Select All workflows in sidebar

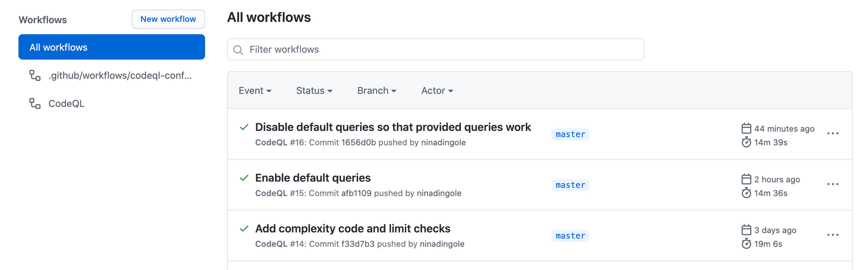point(112,47)
